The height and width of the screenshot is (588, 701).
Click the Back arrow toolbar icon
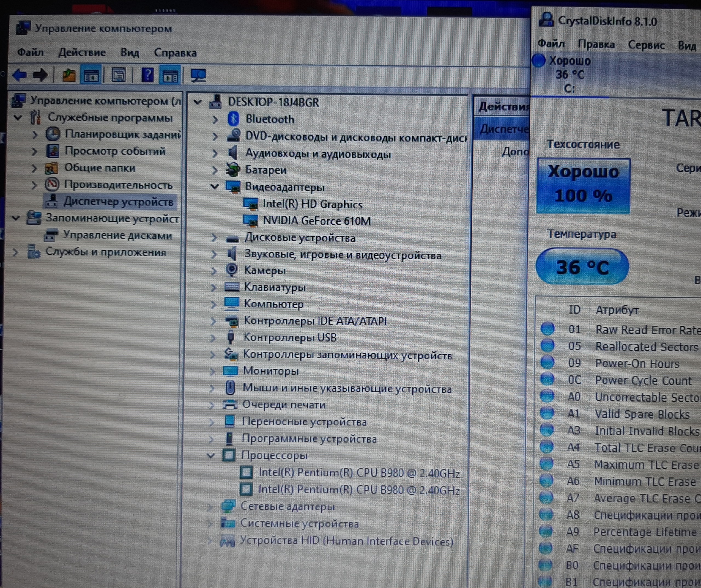[19, 75]
